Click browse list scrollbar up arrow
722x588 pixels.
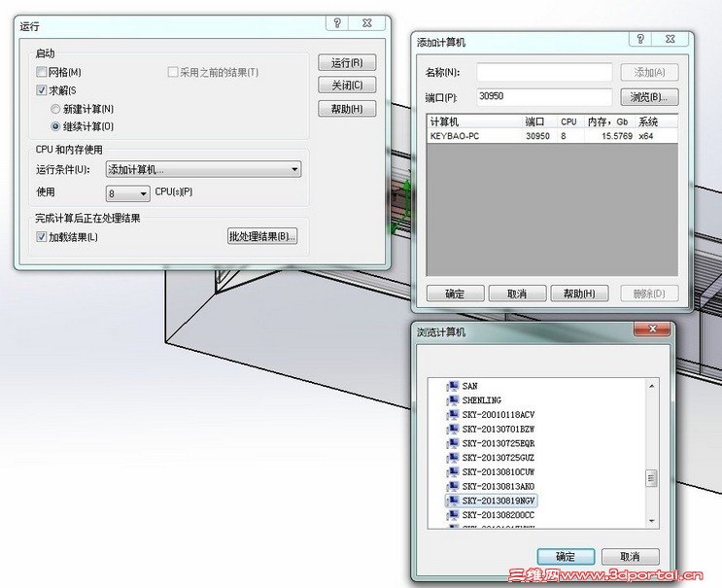(652, 386)
